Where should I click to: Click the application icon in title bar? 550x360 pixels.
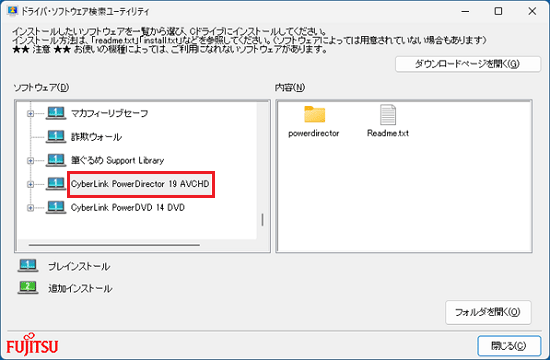tap(12, 11)
